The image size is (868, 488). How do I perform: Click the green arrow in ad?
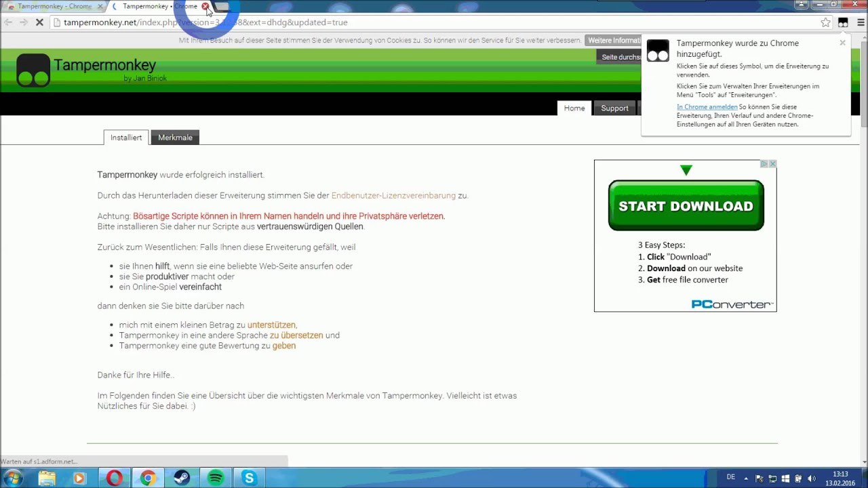686,170
